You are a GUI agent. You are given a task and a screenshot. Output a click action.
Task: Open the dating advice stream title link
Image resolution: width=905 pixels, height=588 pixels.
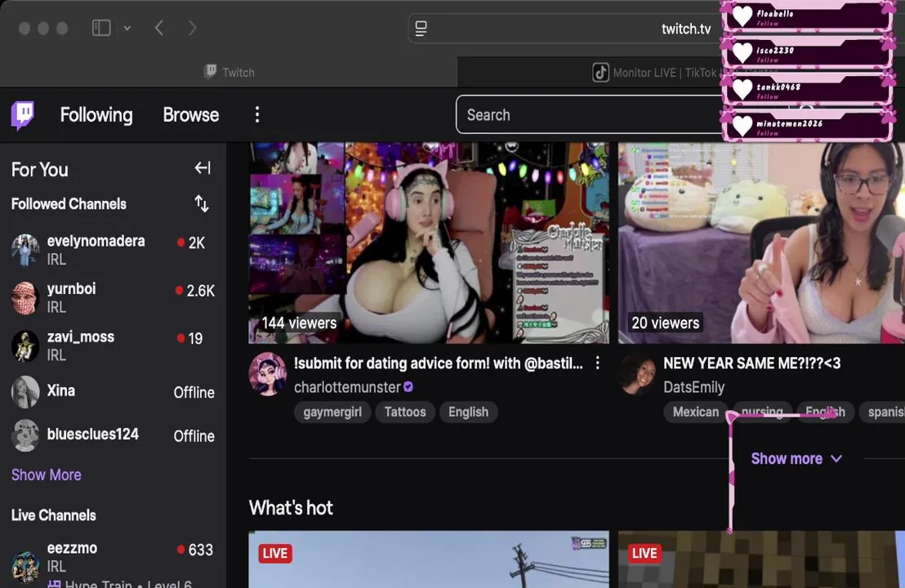point(438,363)
